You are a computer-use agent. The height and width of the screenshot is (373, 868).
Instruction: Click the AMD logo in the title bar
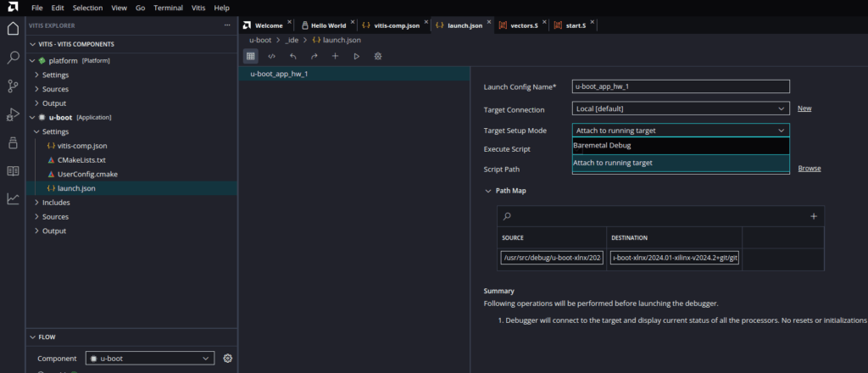pyautogui.click(x=13, y=8)
